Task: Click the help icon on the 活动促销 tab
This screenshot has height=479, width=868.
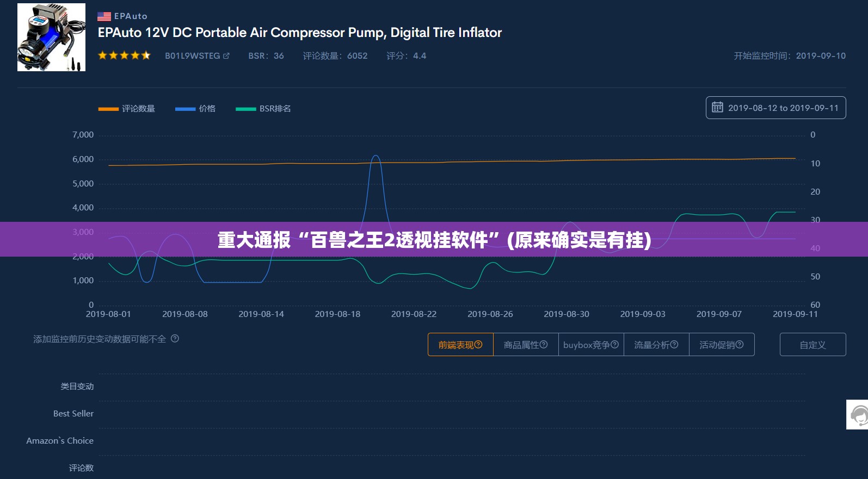Action: (x=740, y=345)
